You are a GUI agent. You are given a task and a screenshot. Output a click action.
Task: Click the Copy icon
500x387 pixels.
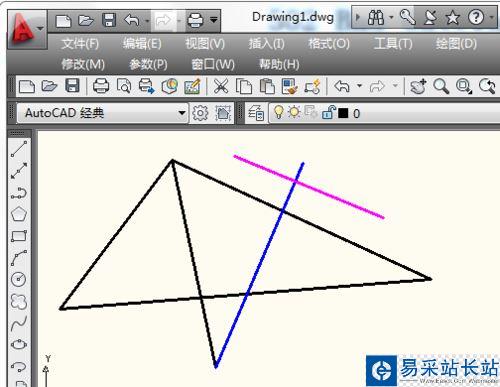pos(244,86)
